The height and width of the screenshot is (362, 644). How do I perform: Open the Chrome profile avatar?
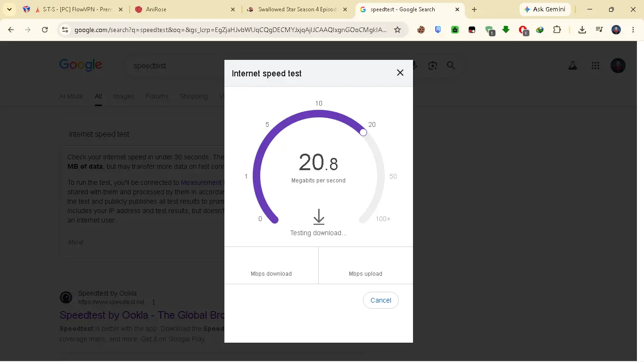pos(616,30)
